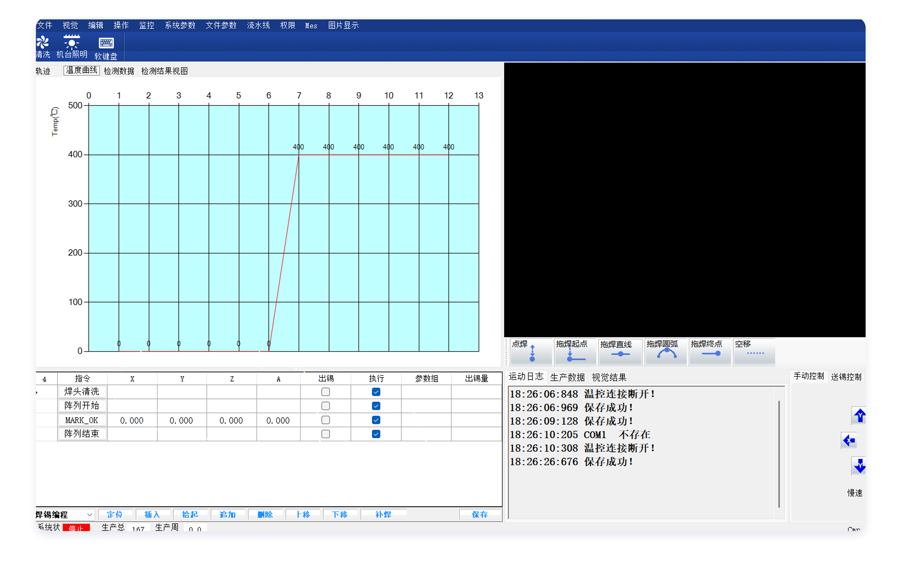Screen dimensions: 904x588
Task: Select the 点焊 spot weld tool
Action: click(531, 352)
